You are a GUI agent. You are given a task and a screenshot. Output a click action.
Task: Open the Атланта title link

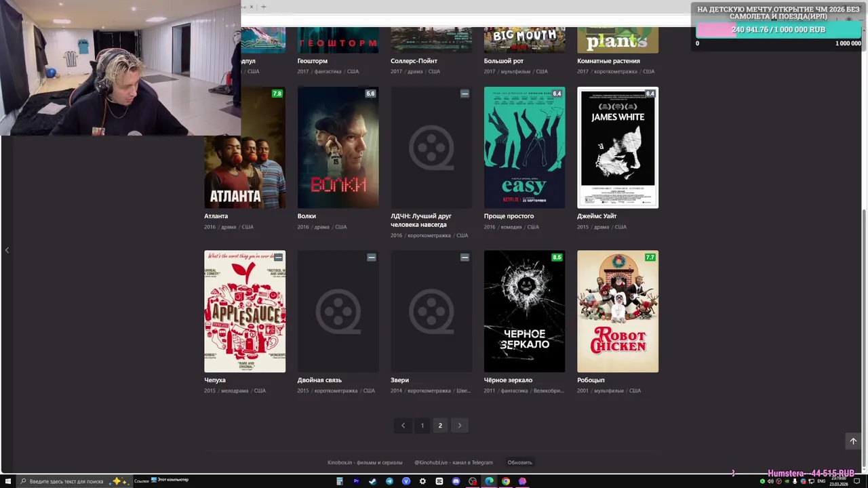click(216, 216)
